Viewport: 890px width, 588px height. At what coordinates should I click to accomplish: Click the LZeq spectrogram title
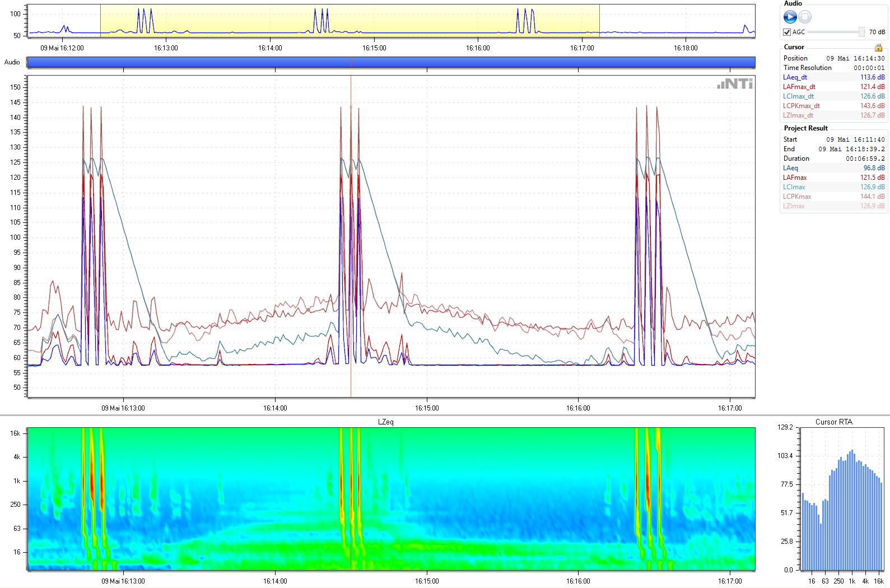coord(385,422)
